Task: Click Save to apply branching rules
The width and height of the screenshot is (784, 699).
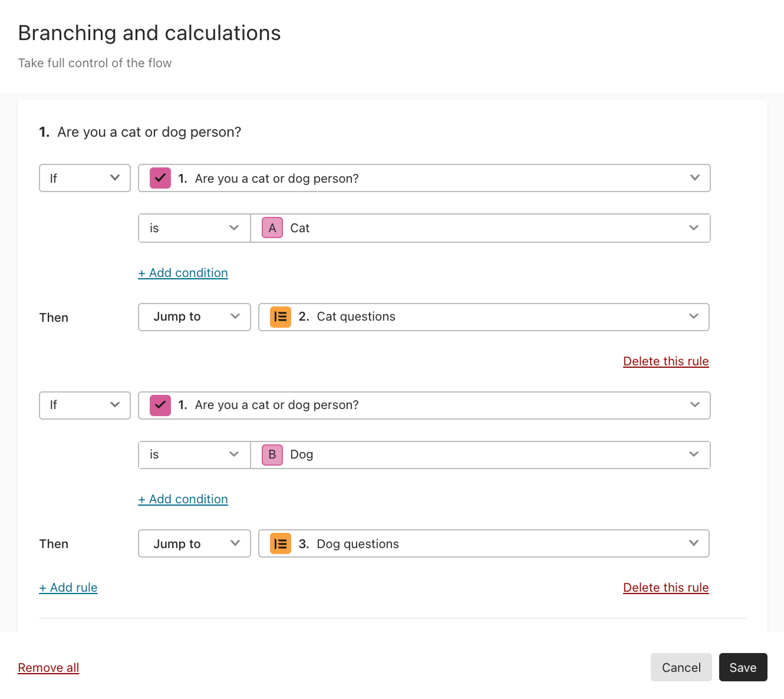Action: [x=742, y=667]
